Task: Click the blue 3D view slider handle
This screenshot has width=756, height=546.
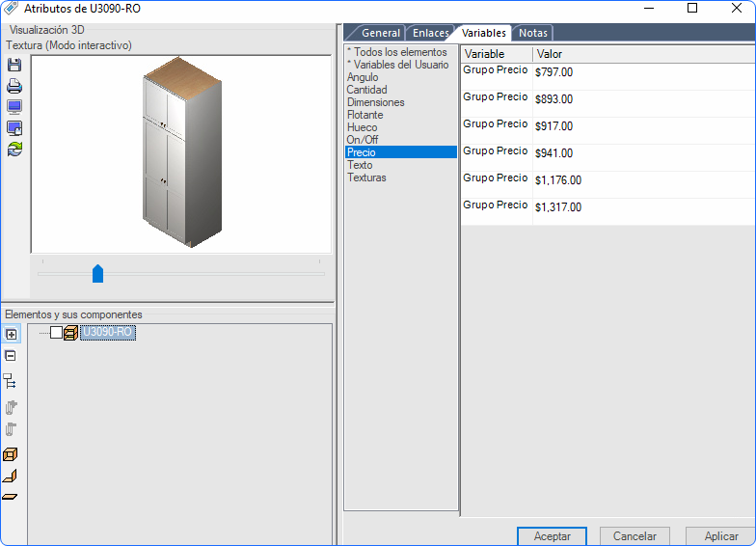Action: pyautogui.click(x=98, y=274)
